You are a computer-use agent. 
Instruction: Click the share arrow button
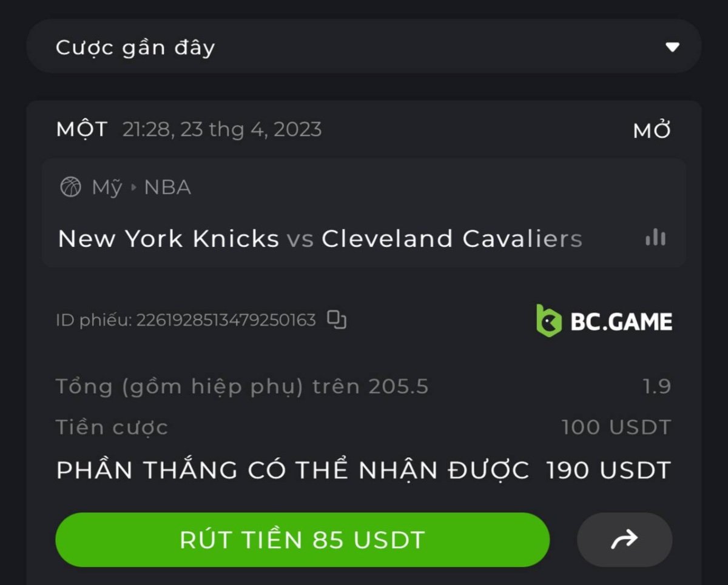tap(624, 540)
